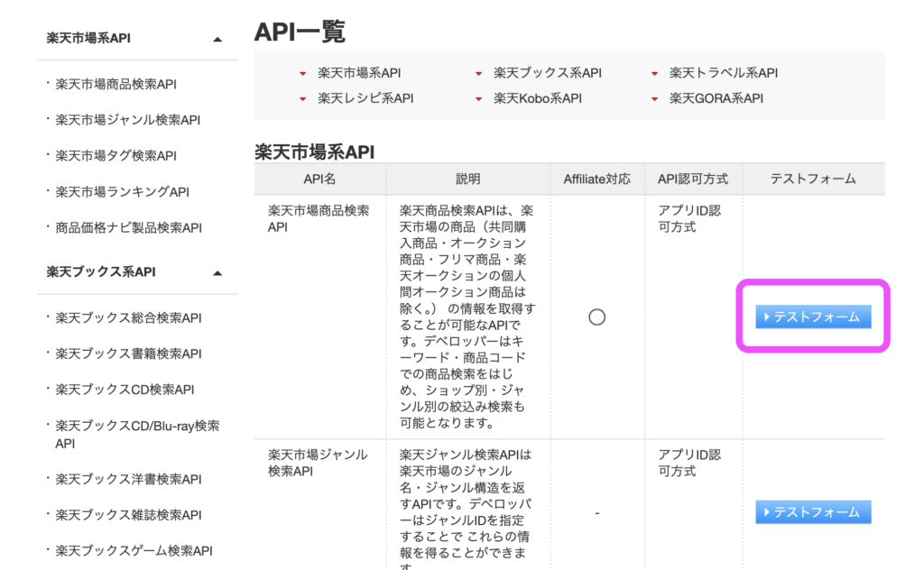This screenshot has width=924, height=570.
Task: Select 楽天ブックス書籍検索API sidebar item
Action: (128, 354)
